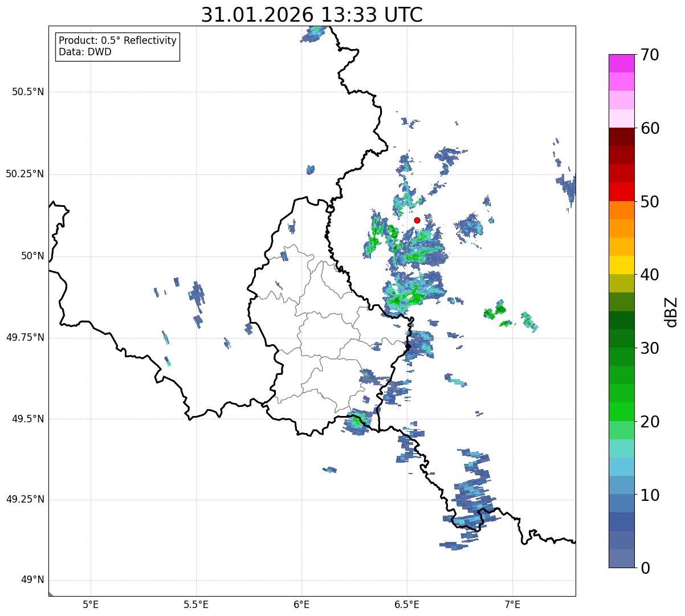Click 'Product: 0.5° Reflectivity' label
685x616 pixels.
[117, 41]
